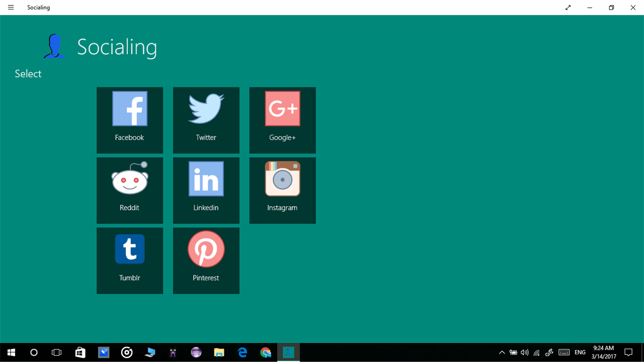Image resolution: width=644 pixels, height=362 pixels.
Task: Open the Windows Start menu
Action: point(11,353)
